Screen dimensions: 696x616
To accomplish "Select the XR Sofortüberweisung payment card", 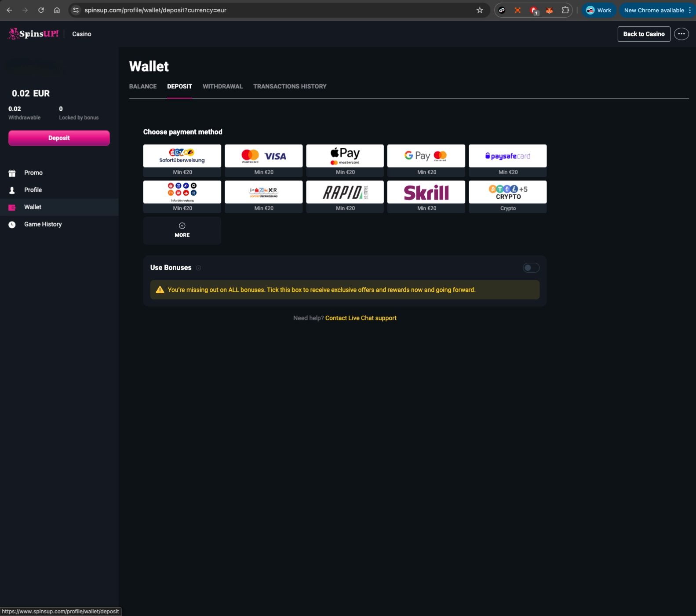I will (263, 196).
